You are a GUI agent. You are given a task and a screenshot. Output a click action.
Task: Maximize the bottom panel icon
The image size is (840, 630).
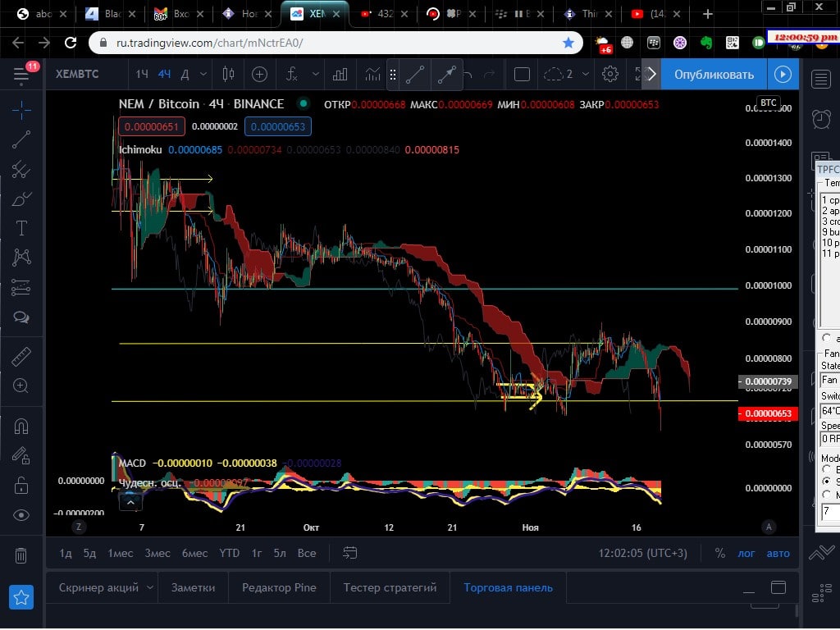[778, 587]
